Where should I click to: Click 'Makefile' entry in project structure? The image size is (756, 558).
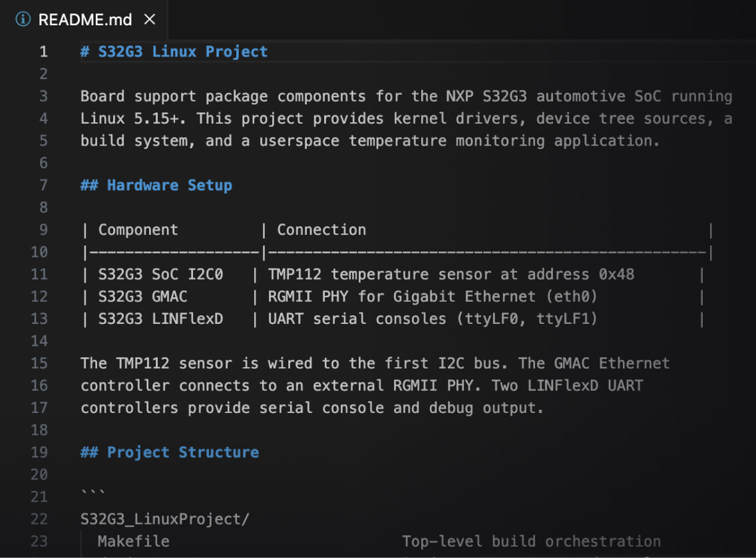pos(134,541)
